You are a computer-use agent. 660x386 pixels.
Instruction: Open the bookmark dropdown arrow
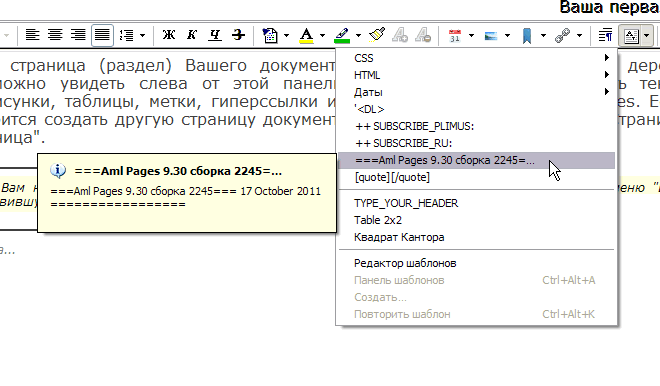tap(543, 35)
